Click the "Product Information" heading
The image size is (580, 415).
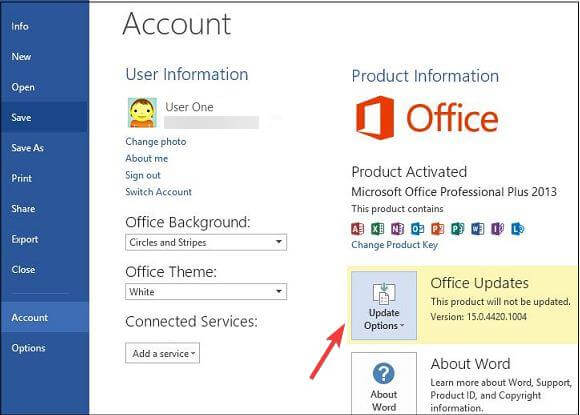(425, 76)
